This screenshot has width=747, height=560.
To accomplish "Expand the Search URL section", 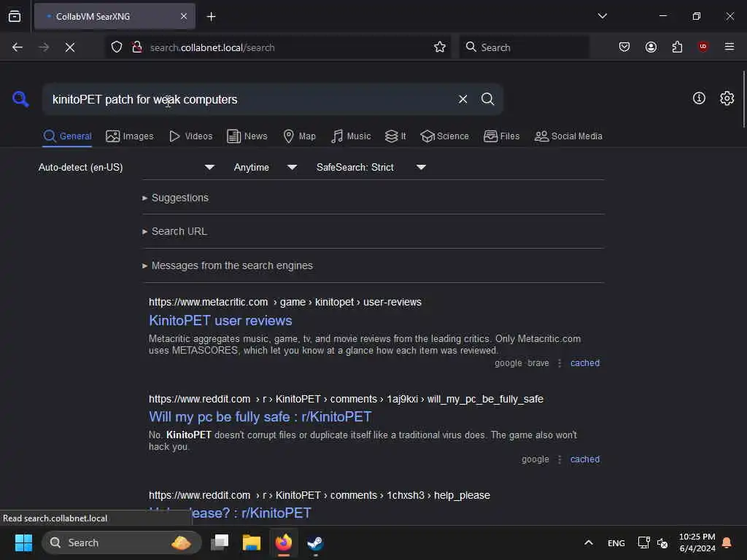I will tap(174, 231).
